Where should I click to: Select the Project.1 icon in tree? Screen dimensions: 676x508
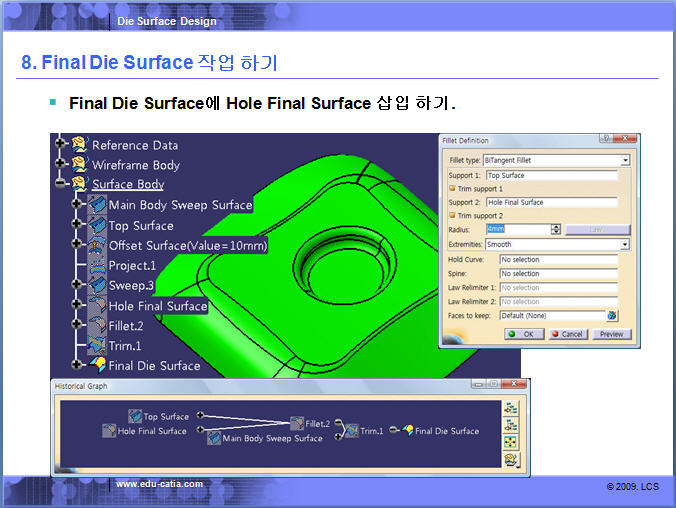[97, 266]
